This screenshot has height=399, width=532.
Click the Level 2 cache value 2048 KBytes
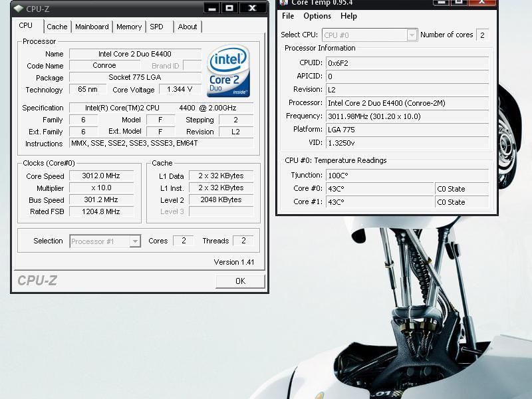click(221, 199)
